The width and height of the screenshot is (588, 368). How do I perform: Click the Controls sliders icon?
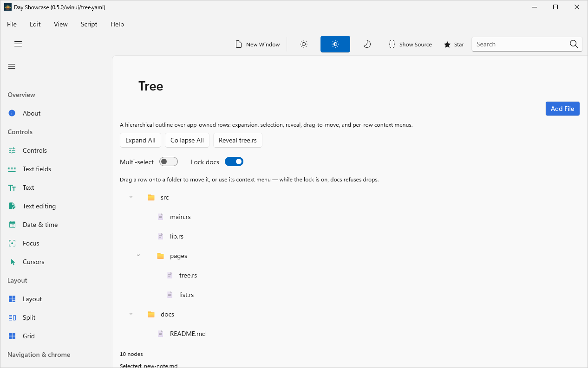coord(12,150)
